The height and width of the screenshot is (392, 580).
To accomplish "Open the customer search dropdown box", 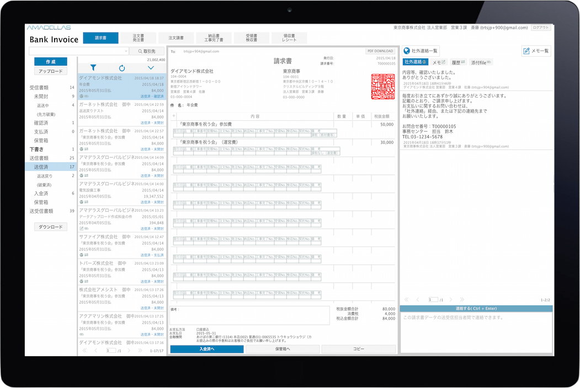I will pos(79,51).
